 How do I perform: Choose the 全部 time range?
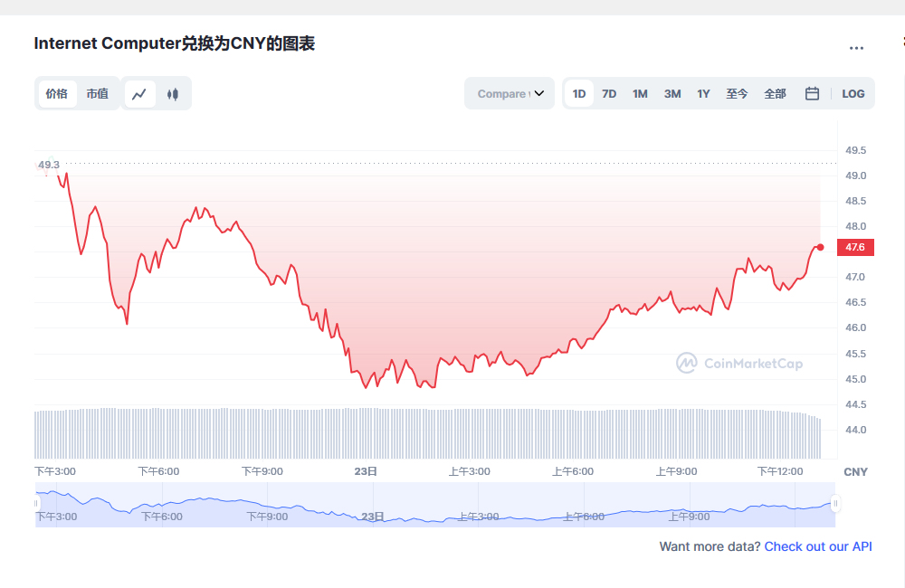click(776, 93)
